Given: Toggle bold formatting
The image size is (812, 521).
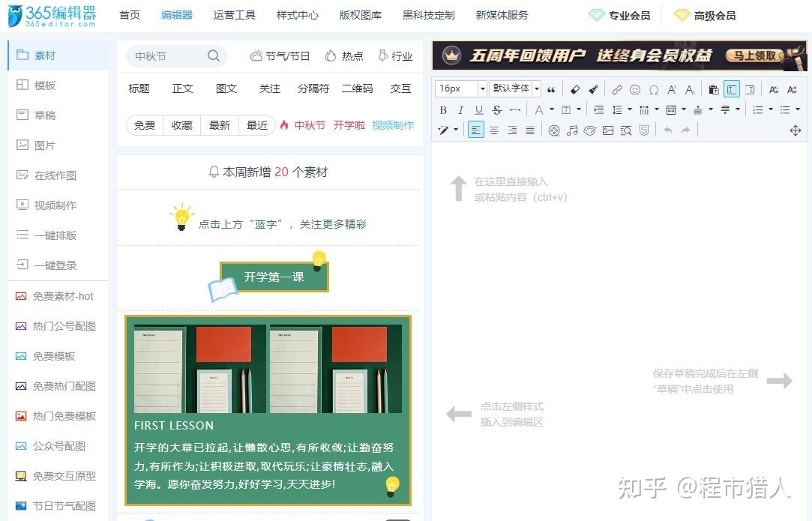Looking at the screenshot, I should (444, 109).
